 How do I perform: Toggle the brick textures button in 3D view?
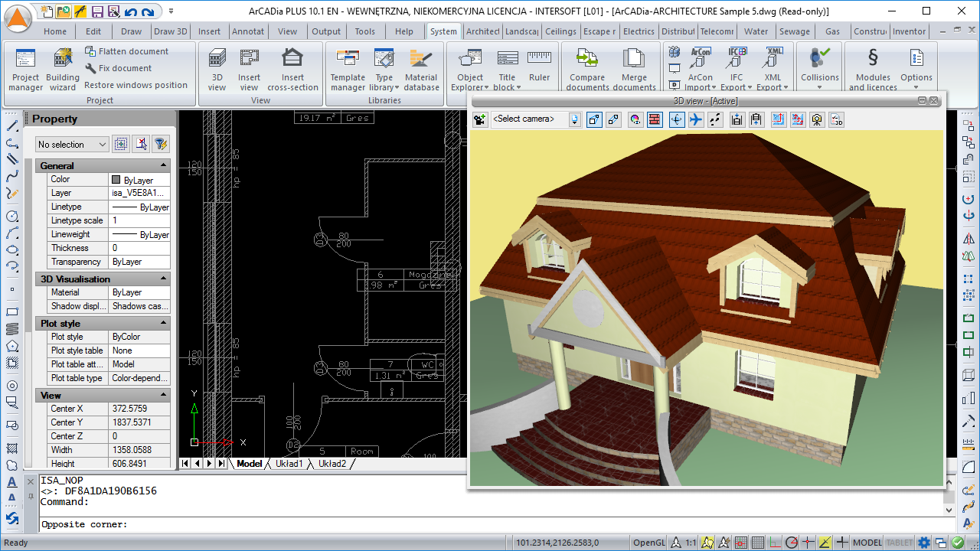tap(655, 119)
